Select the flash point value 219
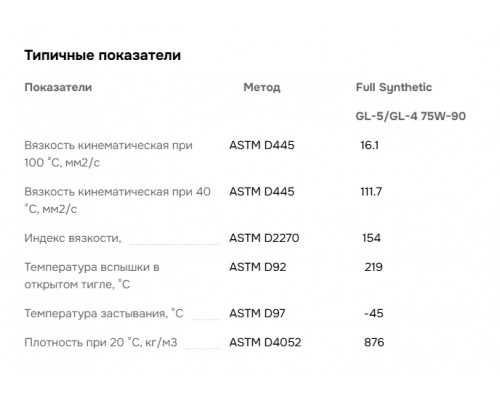Screen dimensions: 500x400 [373, 267]
